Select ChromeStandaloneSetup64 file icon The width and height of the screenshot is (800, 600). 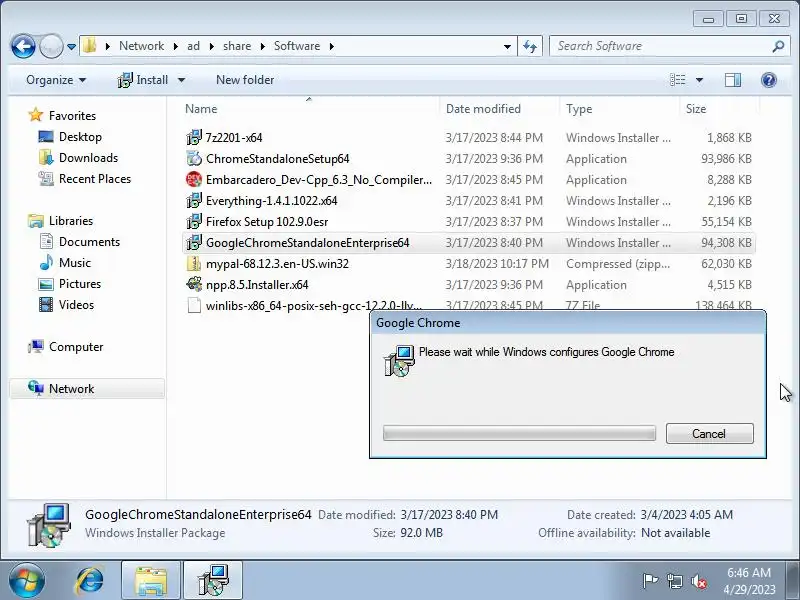pos(194,159)
